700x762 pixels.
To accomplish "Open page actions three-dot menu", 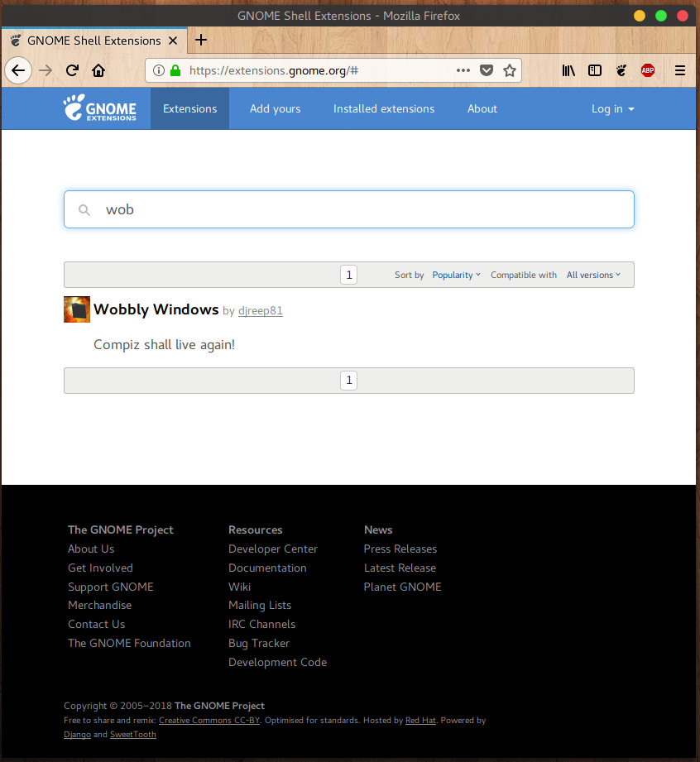I will coord(463,70).
